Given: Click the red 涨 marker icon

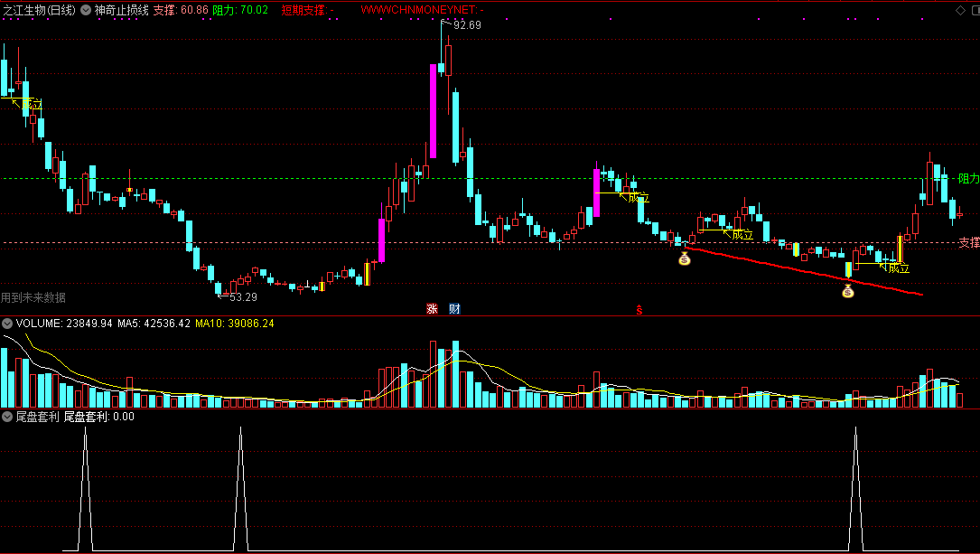Looking at the screenshot, I should click(x=432, y=308).
